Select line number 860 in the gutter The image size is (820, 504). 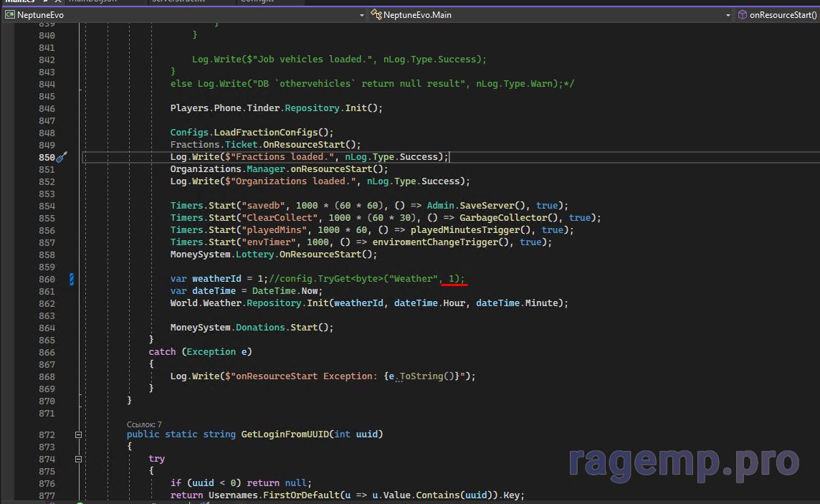47,279
